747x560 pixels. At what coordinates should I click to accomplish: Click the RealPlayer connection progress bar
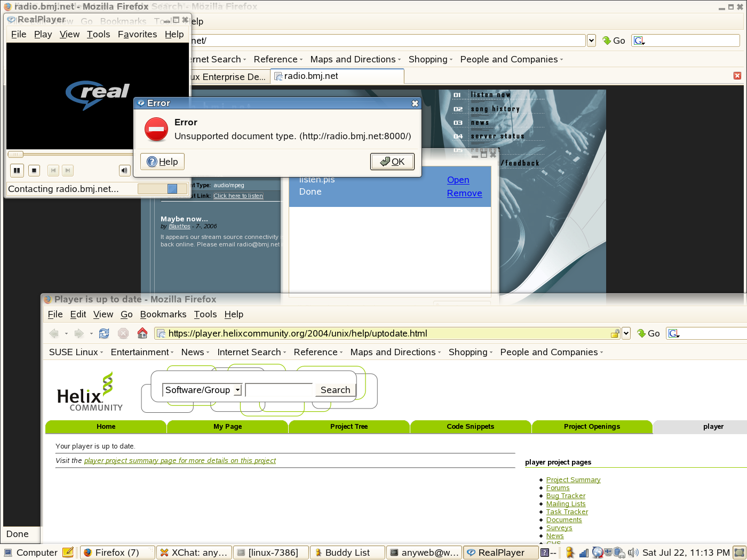click(x=162, y=189)
